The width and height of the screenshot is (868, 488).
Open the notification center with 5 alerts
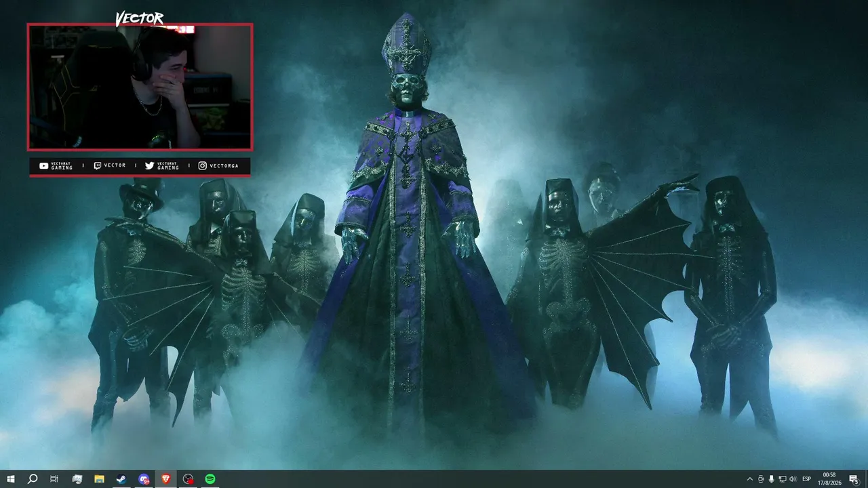[854, 479]
